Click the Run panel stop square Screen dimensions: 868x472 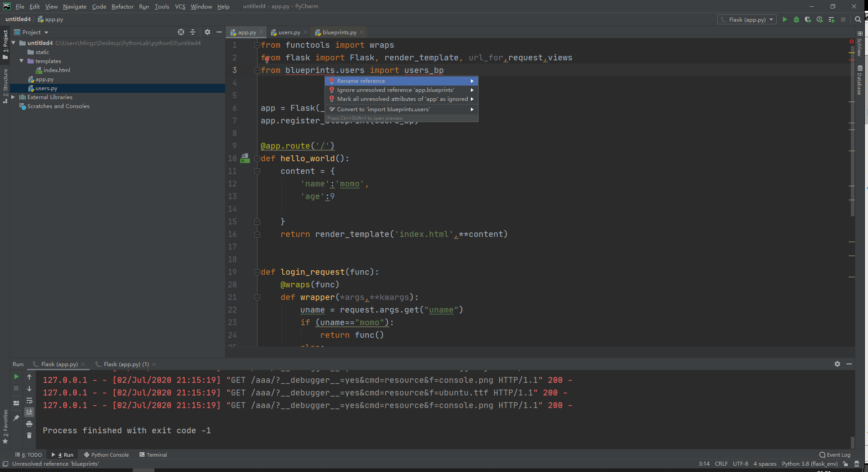(16, 388)
